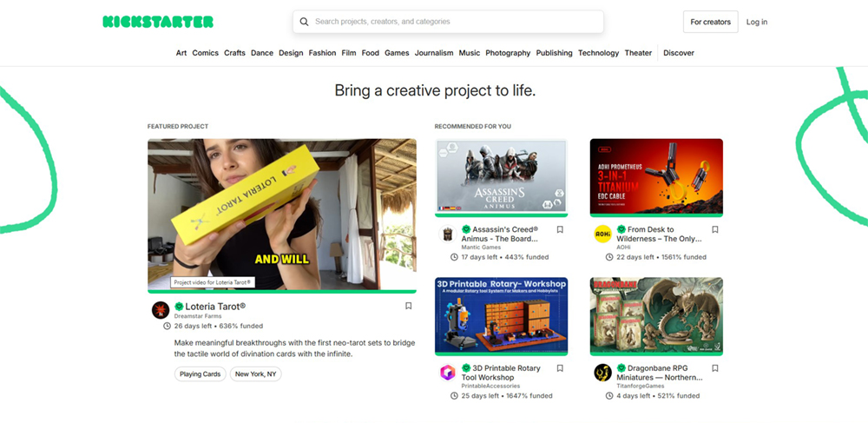The height and width of the screenshot is (423, 868).
Task: Open the 3D Printable Rotary Workshop thumbnail
Action: [x=501, y=314]
